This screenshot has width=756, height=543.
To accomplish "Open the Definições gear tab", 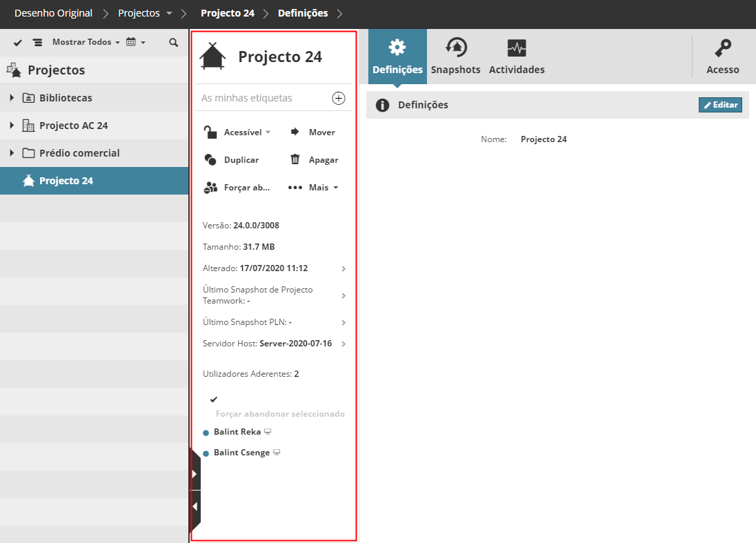I will pos(397,57).
